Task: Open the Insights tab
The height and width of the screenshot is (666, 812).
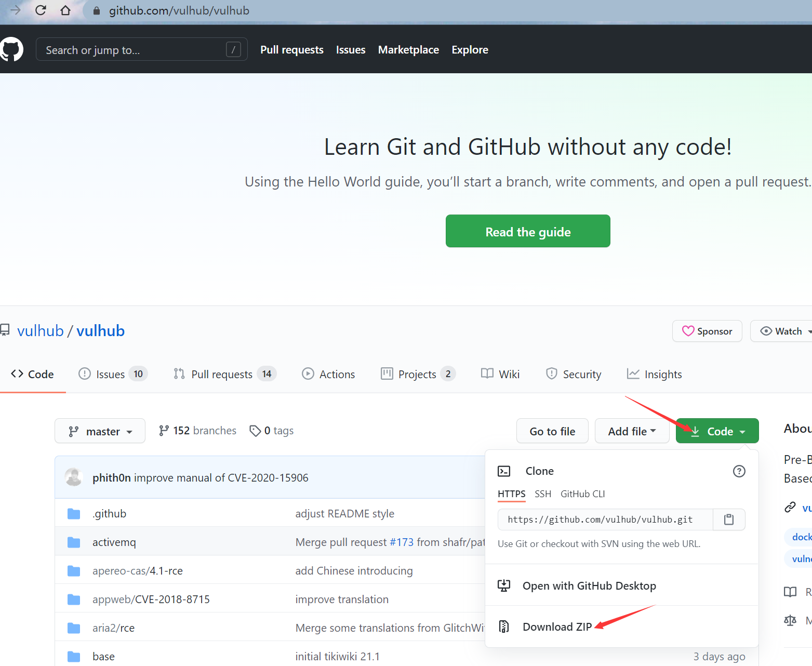Action: pyautogui.click(x=655, y=374)
